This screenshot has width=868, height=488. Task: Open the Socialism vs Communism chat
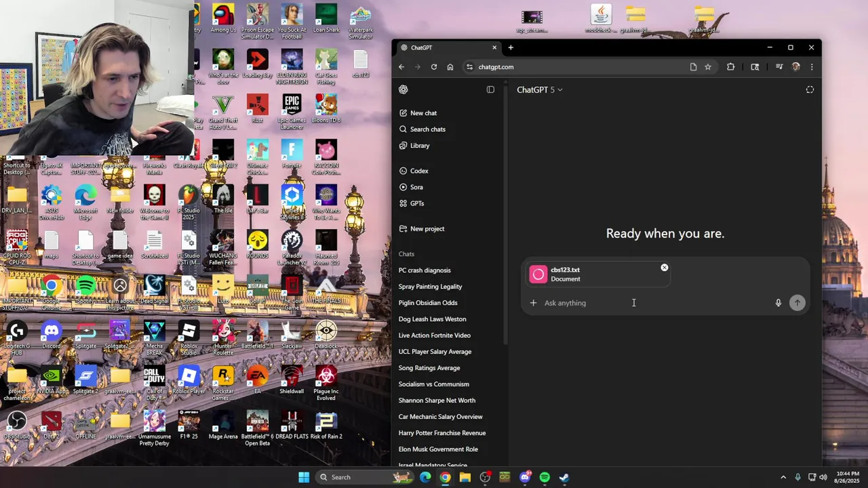pos(433,384)
